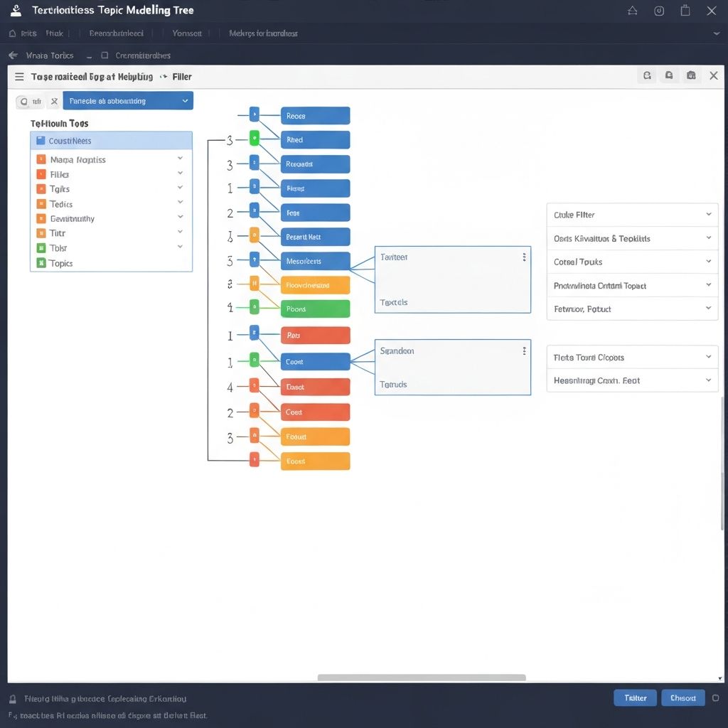Screen dimensions: 728x728
Task: Select the Yomsett menu item
Action: pos(187,33)
